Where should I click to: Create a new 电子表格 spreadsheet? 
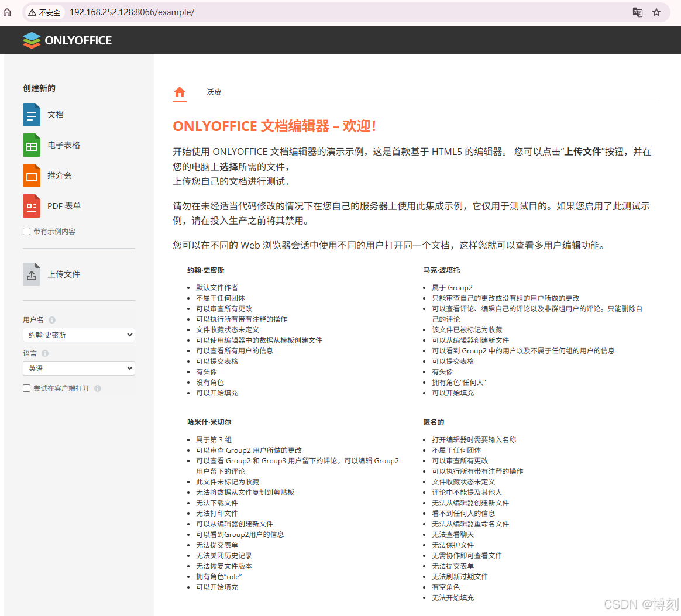pos(32,145)
